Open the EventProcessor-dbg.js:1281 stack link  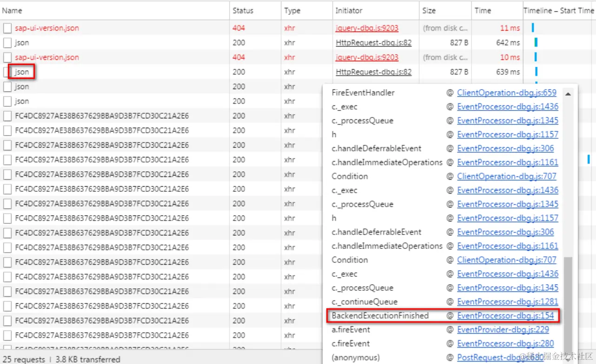tap(508, 302)
